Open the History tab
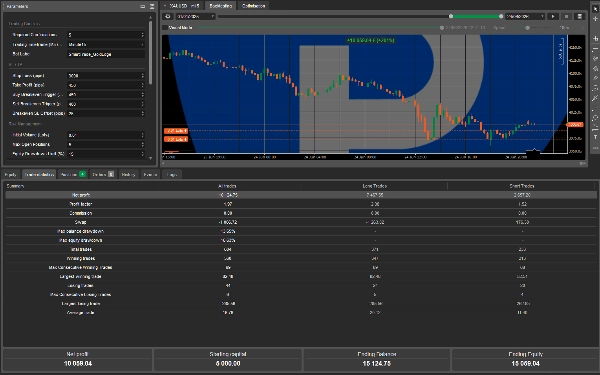Viewport: 600px width, 375px height. point(128,174)
